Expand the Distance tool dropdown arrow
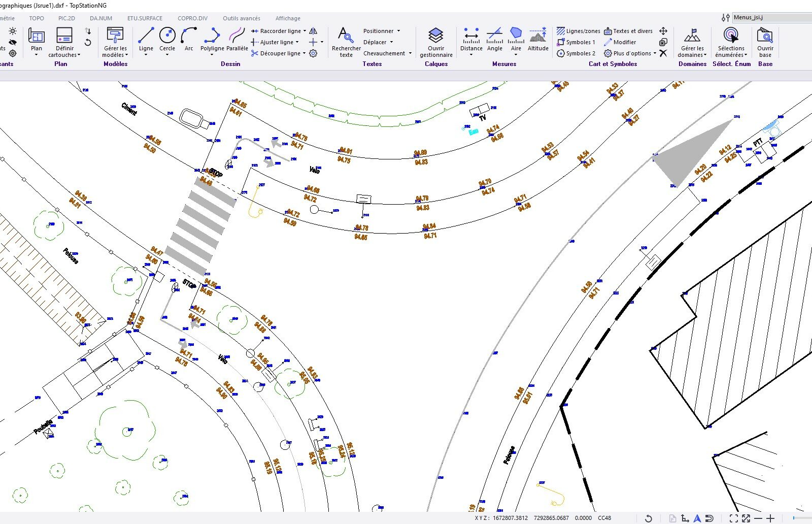The height and width of the screenshot is (524, 812). pos(471,55)
